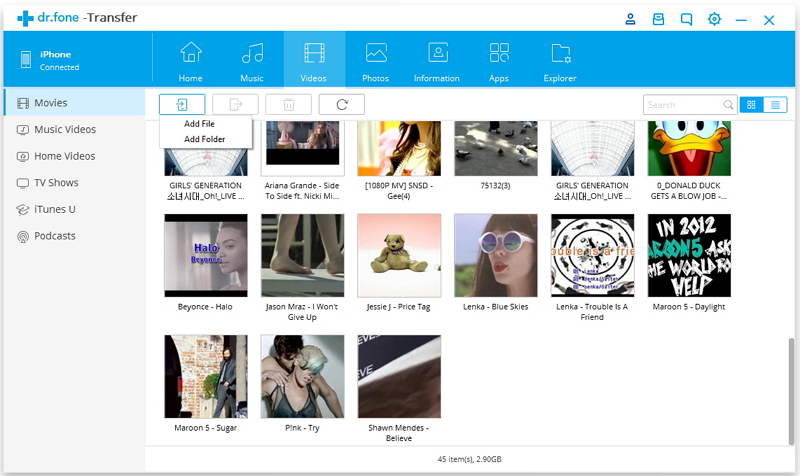The image size is (800, 476).
Task: Select iTunes U in the sidebar
Action: (74, 209)
